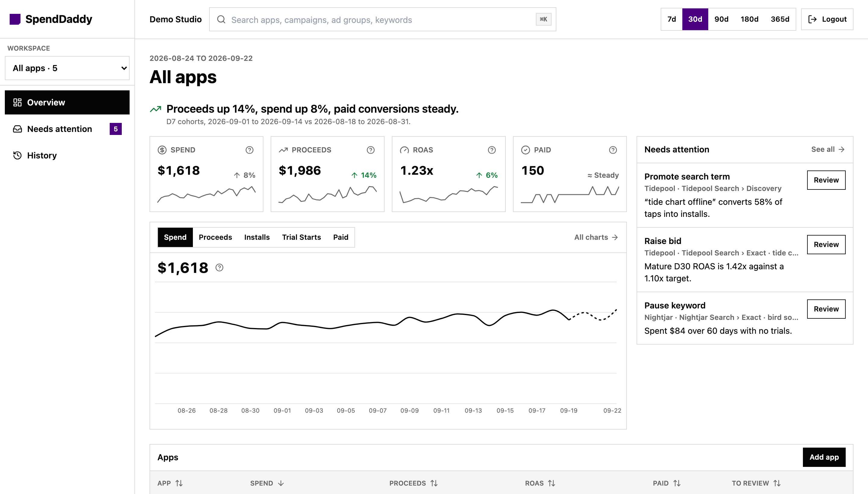
Task: Open the help icon beside chart total $1,618
Action: [x=220, y=268]
